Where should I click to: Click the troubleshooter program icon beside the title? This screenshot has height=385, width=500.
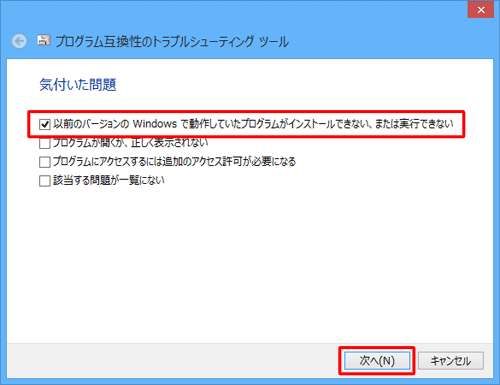(44, 40)
